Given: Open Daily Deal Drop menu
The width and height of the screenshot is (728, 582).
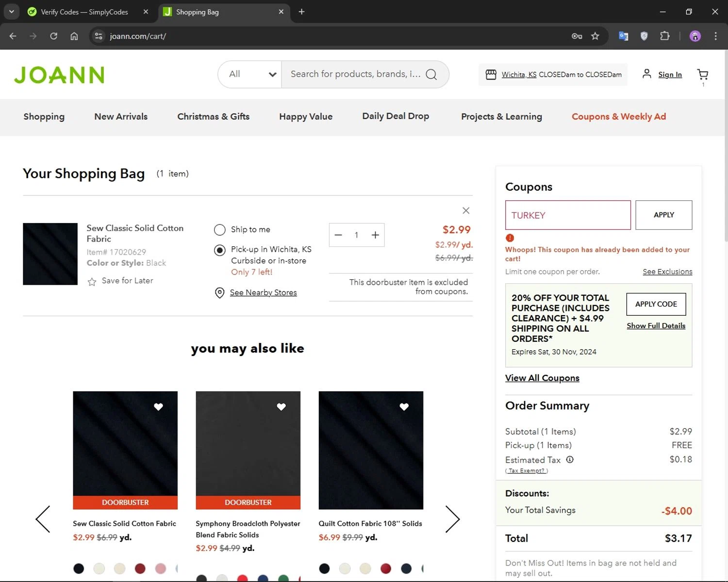Looking at the screenshot, I should pyautogui.click(x=396, y=116).
